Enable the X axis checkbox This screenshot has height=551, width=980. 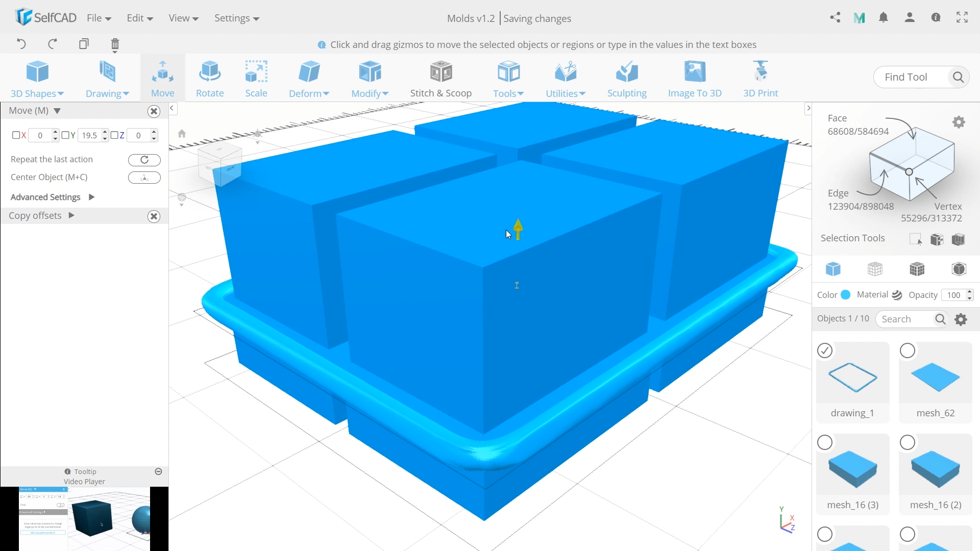pos(16,135)
